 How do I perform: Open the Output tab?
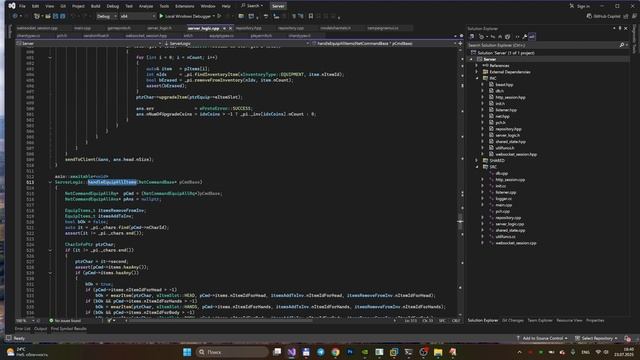40,329
